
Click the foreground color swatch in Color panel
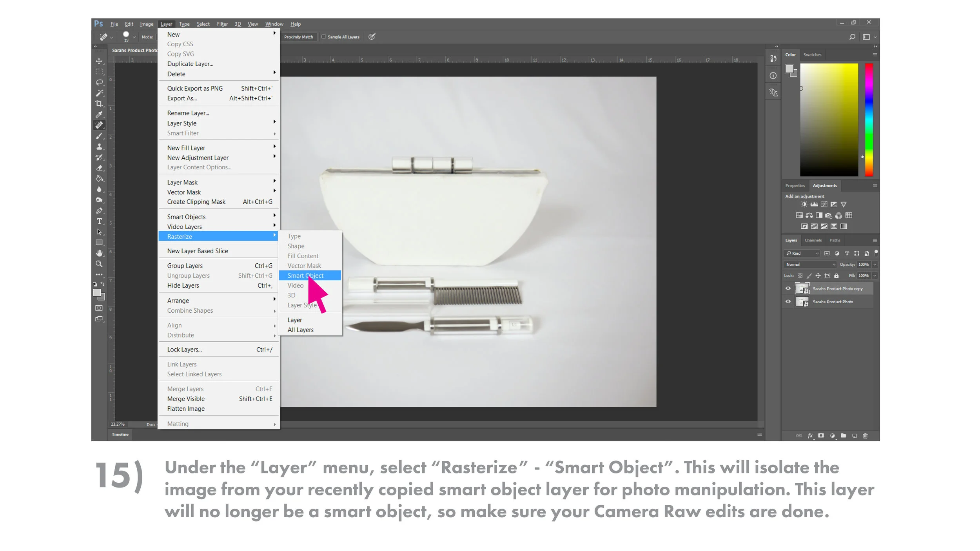pos(789,69)
